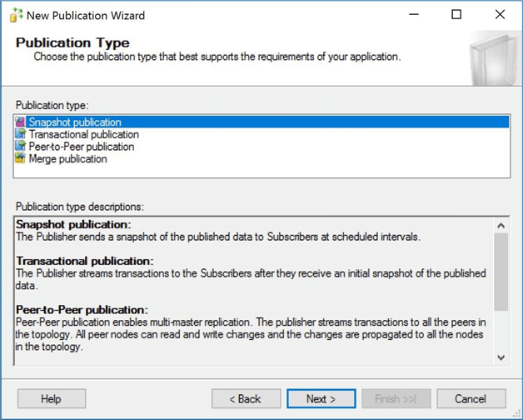Click the Snapshot publication icon
This screenshot has height=420, width=523.
coord(21,122)
